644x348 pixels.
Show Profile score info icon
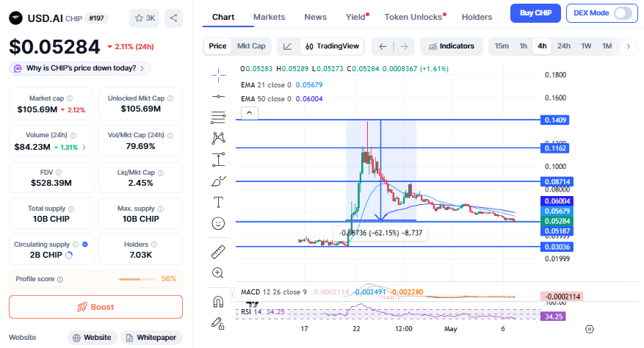(x=60, y=280)
